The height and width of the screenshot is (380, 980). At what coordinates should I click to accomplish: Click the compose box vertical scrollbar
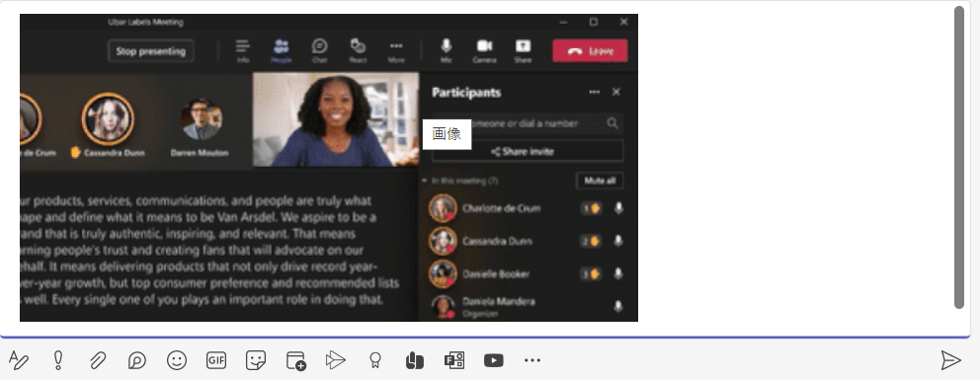point(959,157)
